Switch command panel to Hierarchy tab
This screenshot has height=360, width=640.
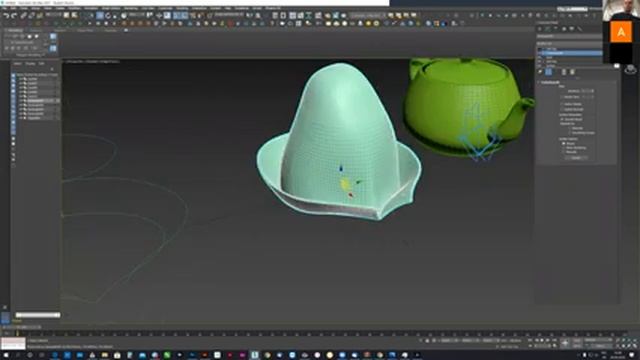tap(556, 29)
